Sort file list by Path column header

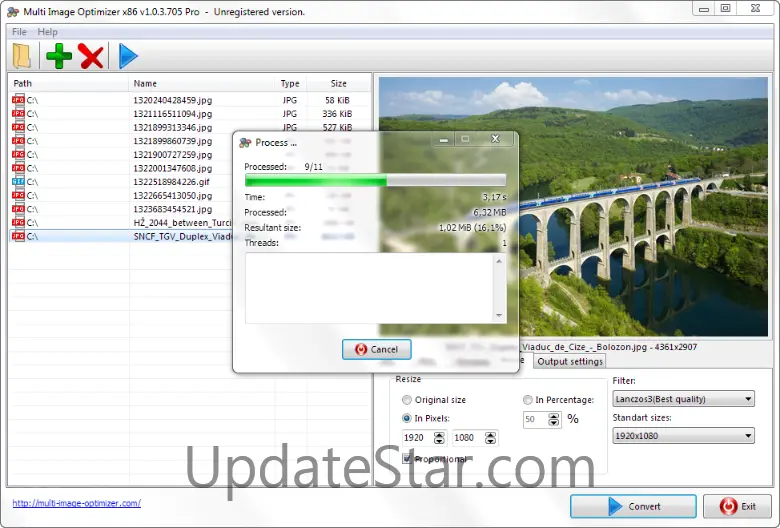(69, 83)
